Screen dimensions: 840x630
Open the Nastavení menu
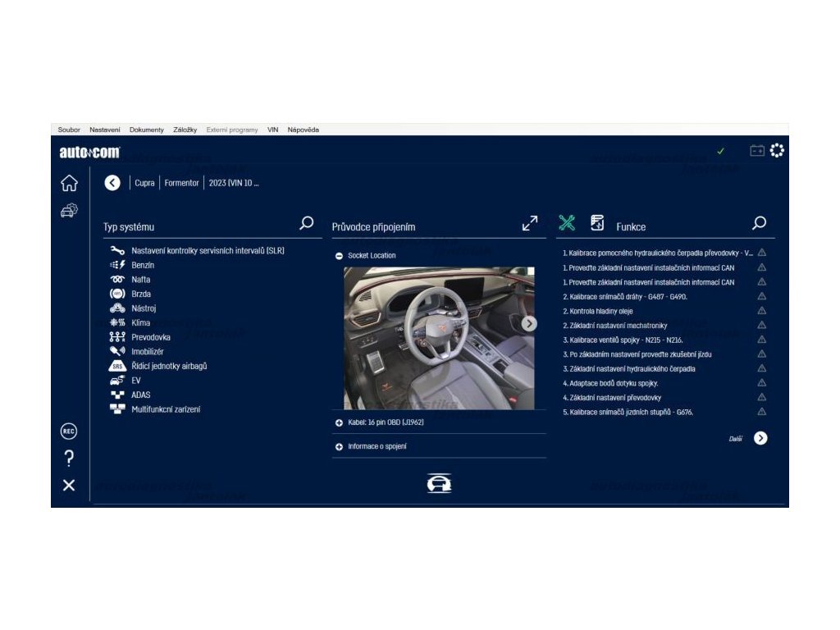click(105, 130)
